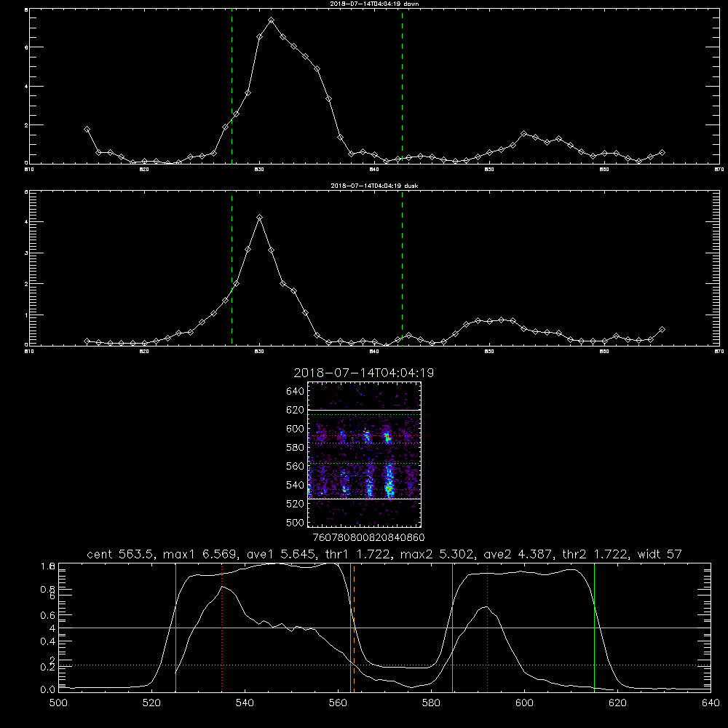
Task: Click bottom plot y-axis label "0.0"
Action: (47, 690)
